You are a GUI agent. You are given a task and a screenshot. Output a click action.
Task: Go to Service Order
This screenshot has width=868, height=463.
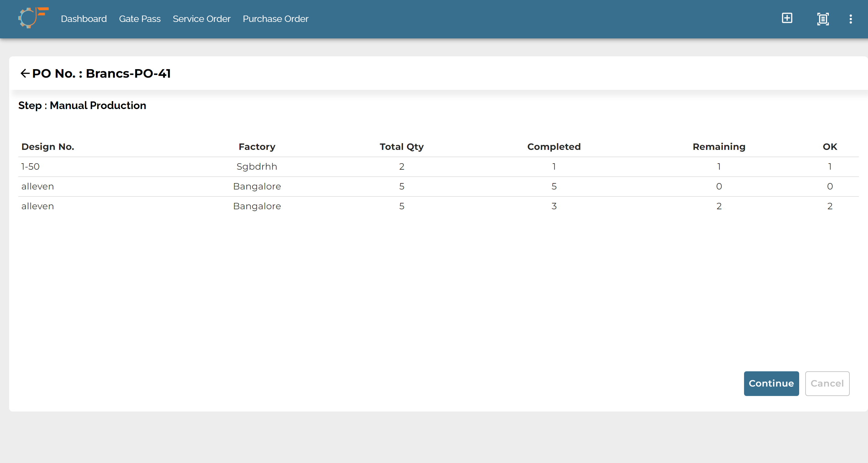[x=202, y=19]
